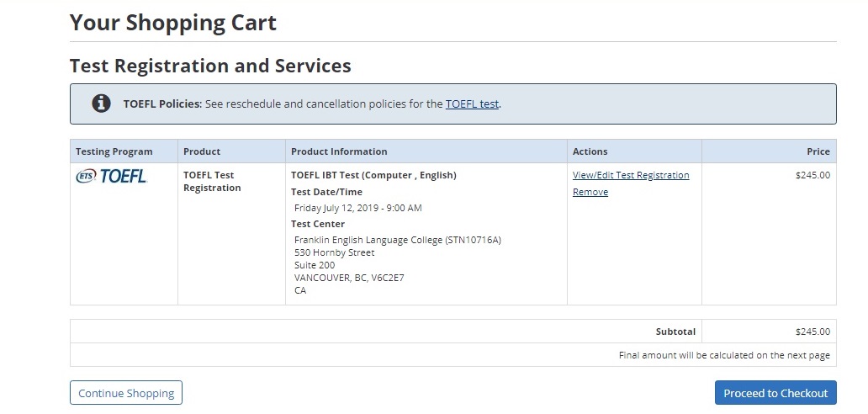Click the Friday July 12, 2019 test date
Image resolution: width=868 pixels, height=414 pixels.
[x=357, y=208]
